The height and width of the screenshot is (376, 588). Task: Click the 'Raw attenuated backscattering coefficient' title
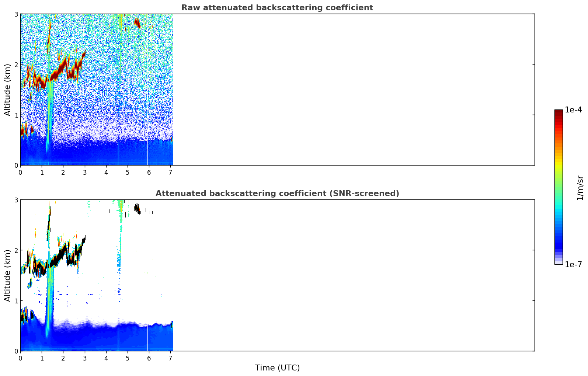pyautogui.click(x=277, y=8)
